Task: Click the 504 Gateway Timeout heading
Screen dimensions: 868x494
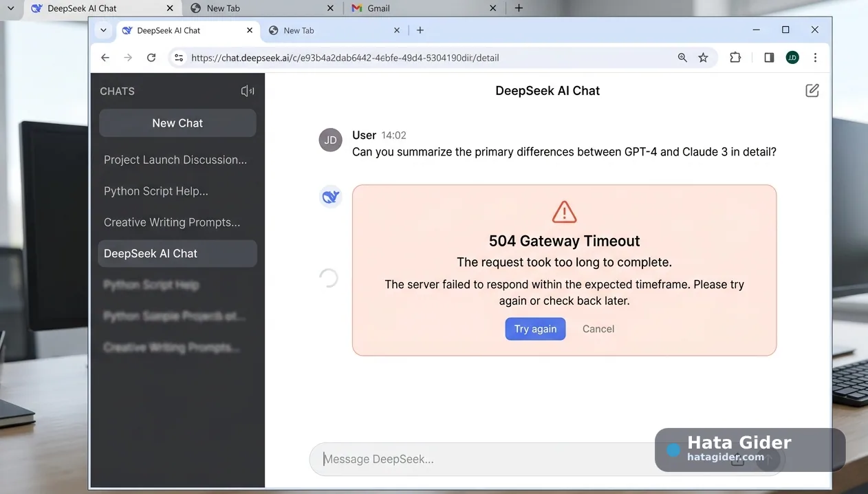Action: click(564, 241)
